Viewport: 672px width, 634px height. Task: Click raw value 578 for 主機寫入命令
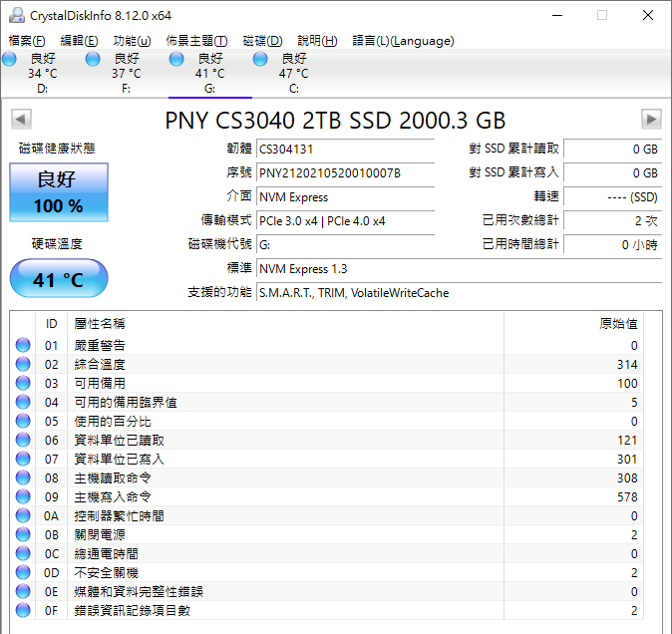tap(627, 496)
